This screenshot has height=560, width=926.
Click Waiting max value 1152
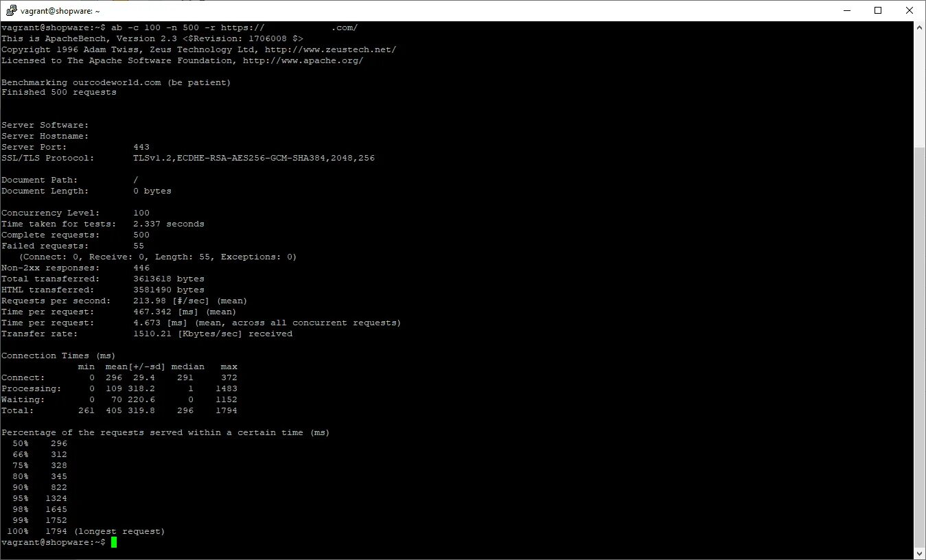pos(227,399)
